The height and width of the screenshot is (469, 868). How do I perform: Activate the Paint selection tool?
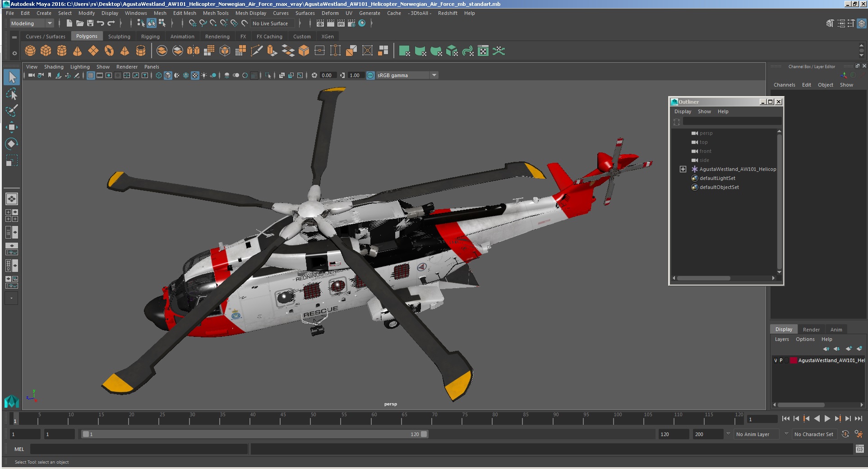tap(12, 110)
